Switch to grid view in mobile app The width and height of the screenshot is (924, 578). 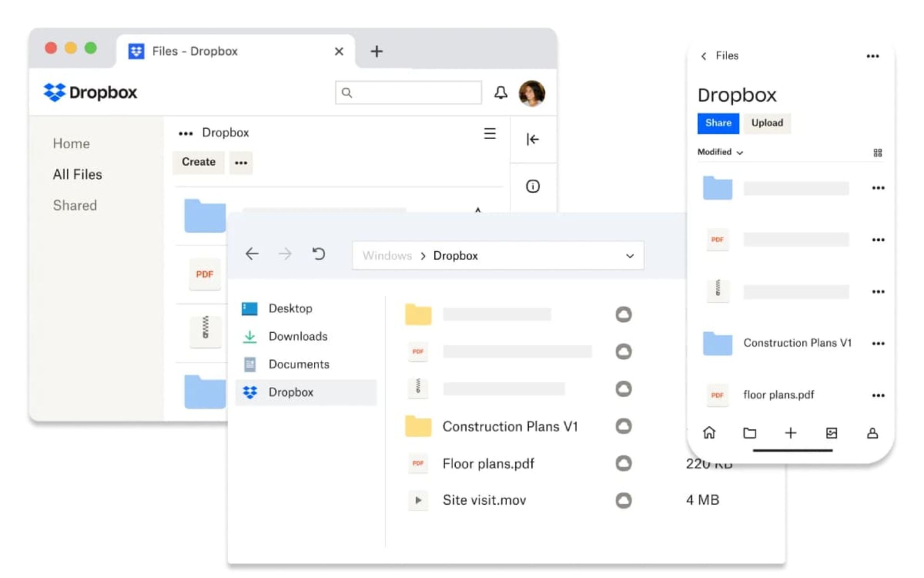[x=877, y=153]
